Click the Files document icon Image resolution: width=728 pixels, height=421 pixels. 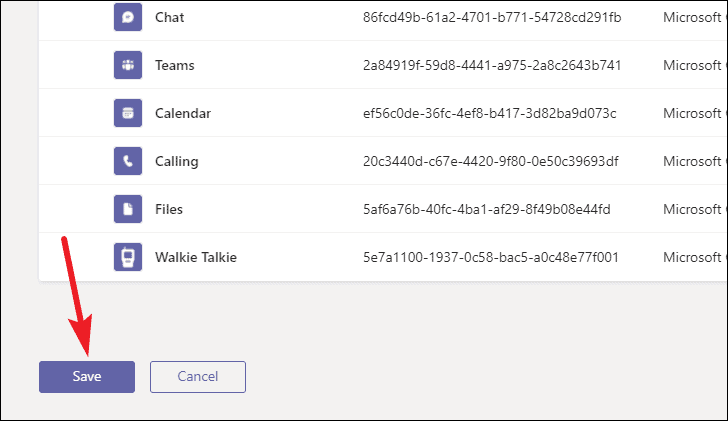[x=128, y=210]
